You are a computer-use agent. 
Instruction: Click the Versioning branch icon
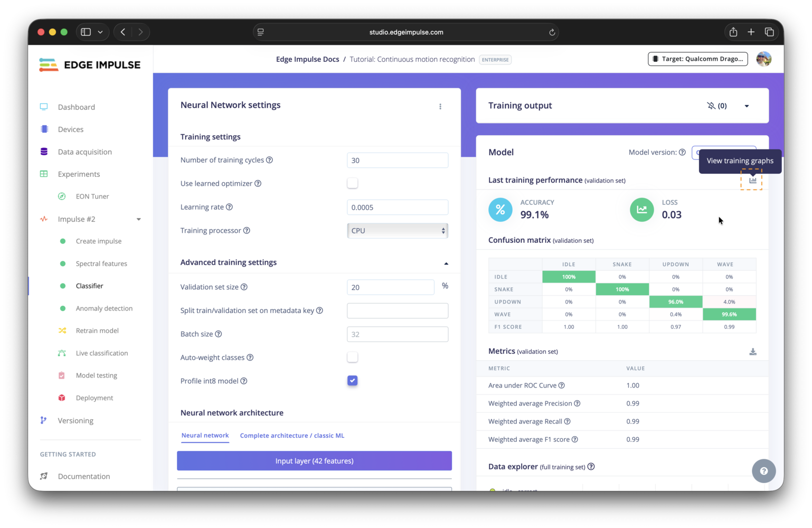point(43,420)
